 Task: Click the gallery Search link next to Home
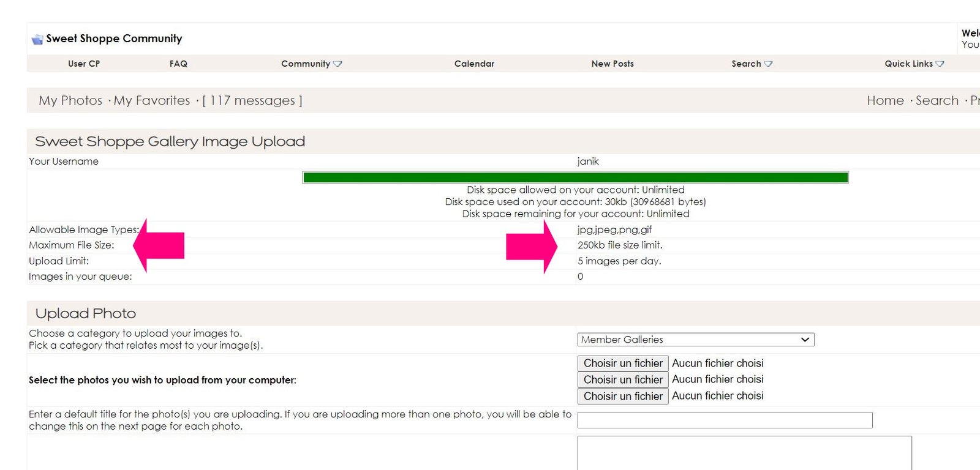point(937,100)
